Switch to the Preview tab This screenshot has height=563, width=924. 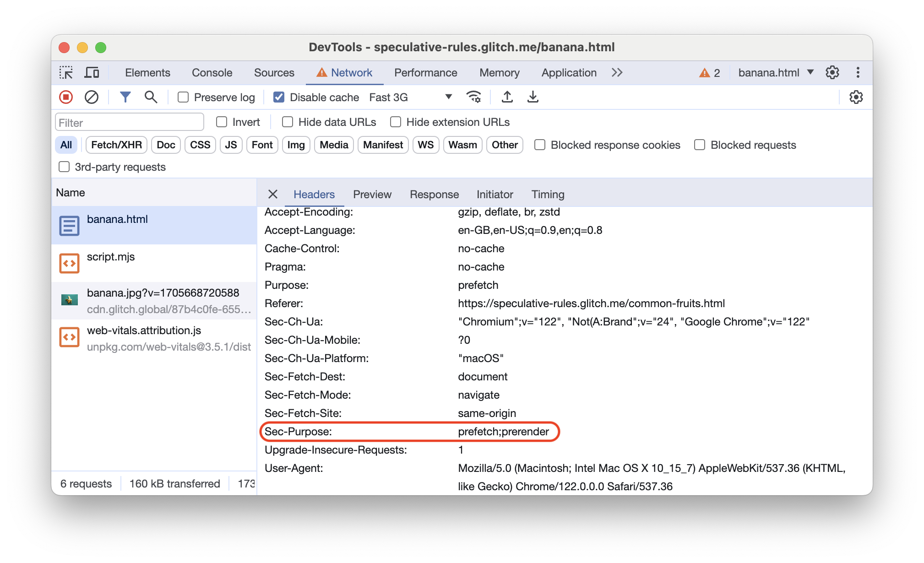tap(371, 194)
